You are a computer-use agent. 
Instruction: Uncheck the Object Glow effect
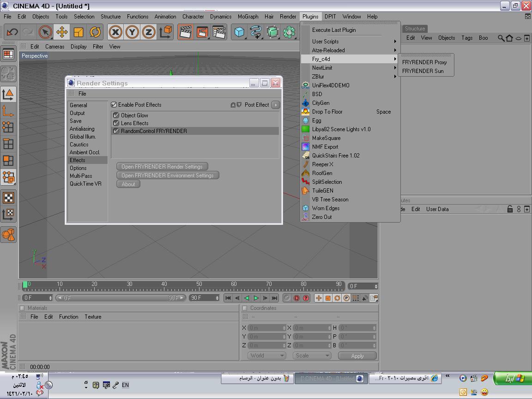pos(116,115)
